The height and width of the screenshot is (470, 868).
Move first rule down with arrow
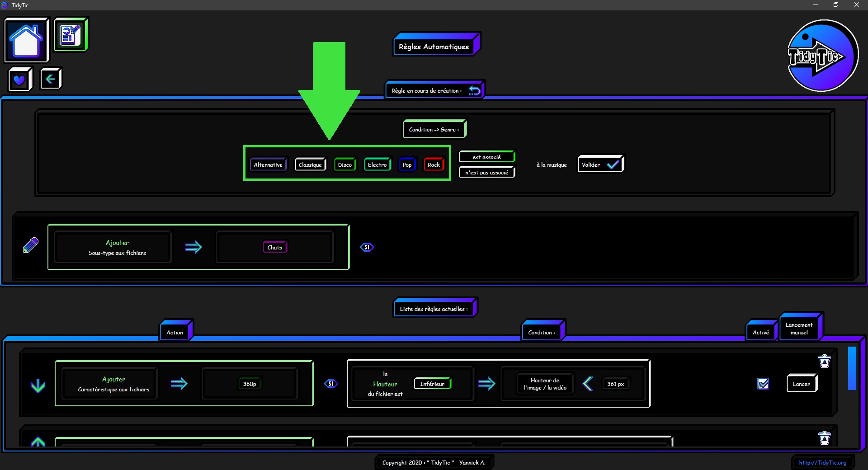point(38,385)
